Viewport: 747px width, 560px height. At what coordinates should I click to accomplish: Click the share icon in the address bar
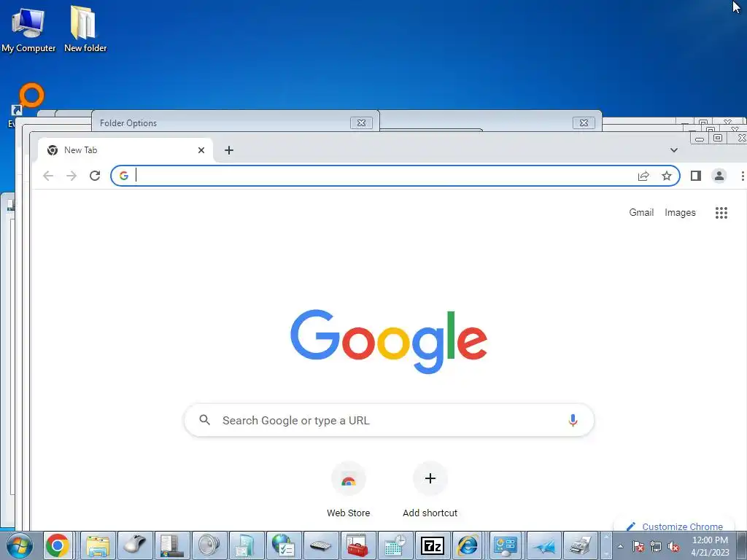click(x=643, y=176)
